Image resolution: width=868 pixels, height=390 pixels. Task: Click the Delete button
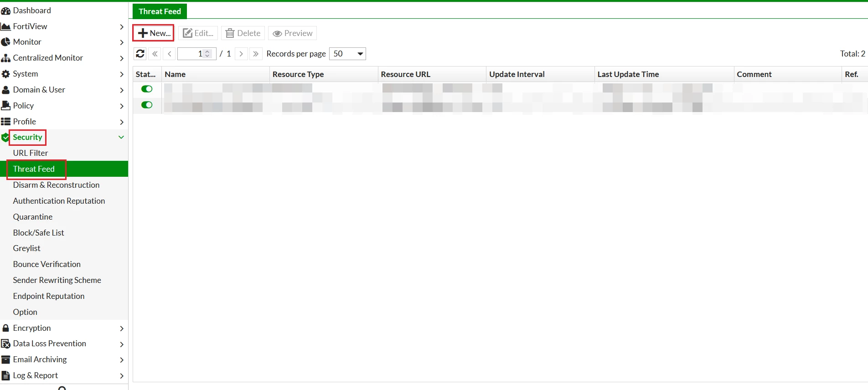243,33
